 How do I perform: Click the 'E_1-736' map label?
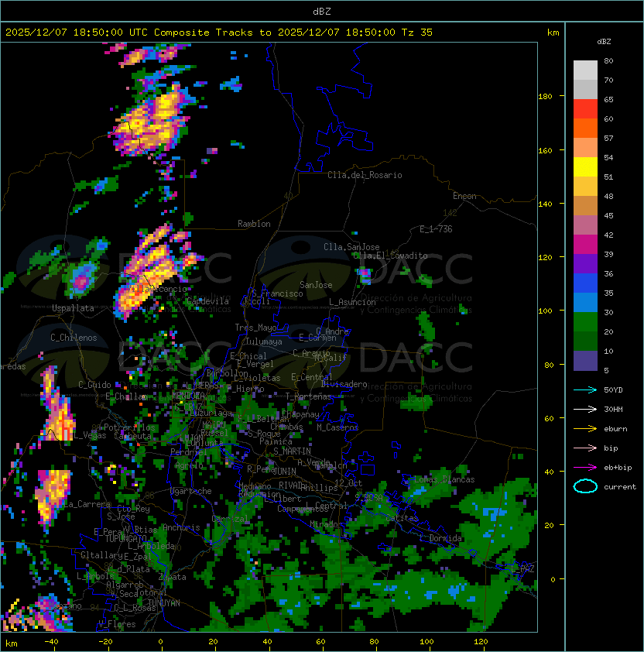(436, 229)
